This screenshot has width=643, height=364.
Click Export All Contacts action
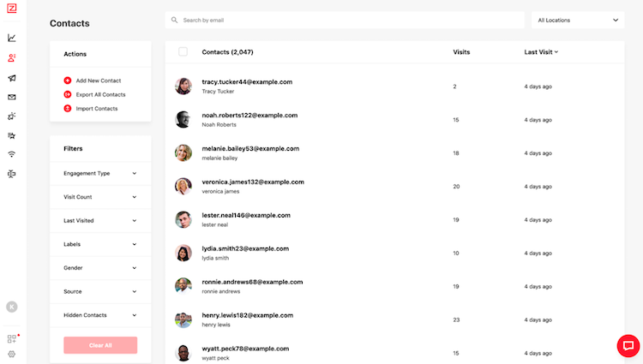point(100,94)
